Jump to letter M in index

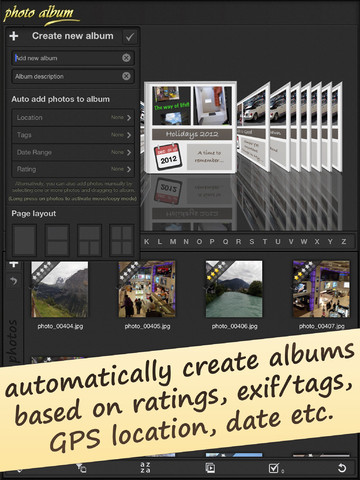[173, 242]
